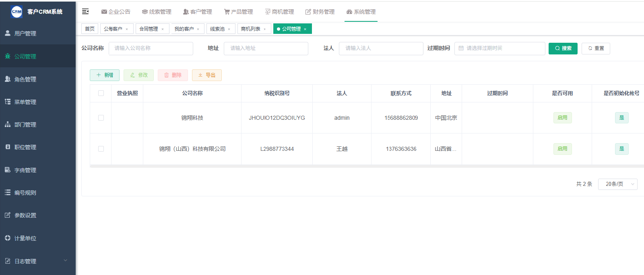The height and width of the screenshot is (275, 644).
Task: Check the row checkbox for 锦翔科技
Action: point(101,118)
